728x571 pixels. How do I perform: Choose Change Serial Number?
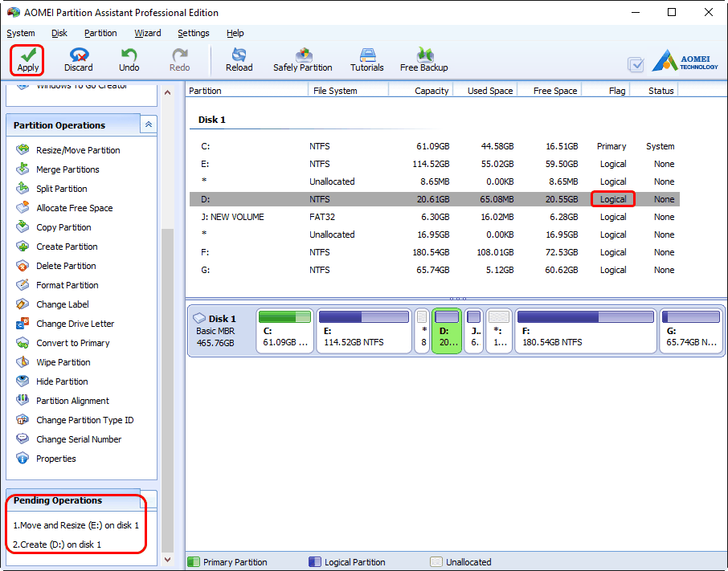tap(79, 439)
